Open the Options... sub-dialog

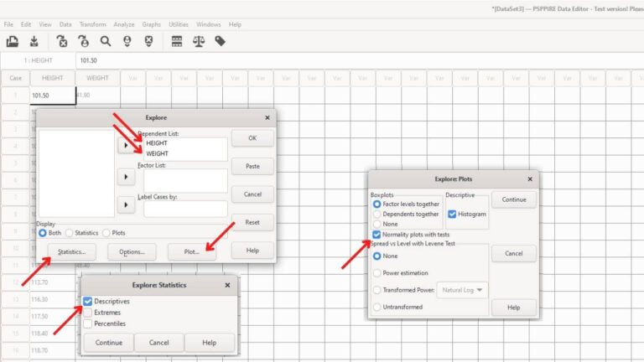[132, 251]
